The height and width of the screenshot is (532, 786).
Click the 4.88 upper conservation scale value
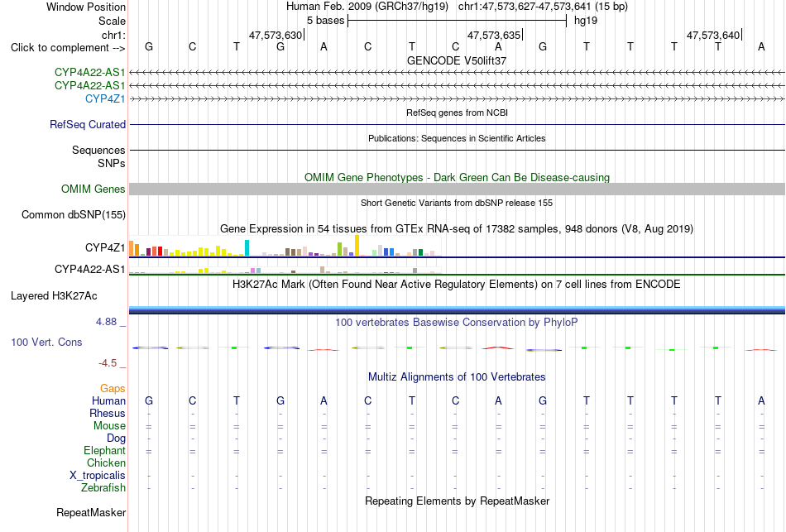(107, 321)
